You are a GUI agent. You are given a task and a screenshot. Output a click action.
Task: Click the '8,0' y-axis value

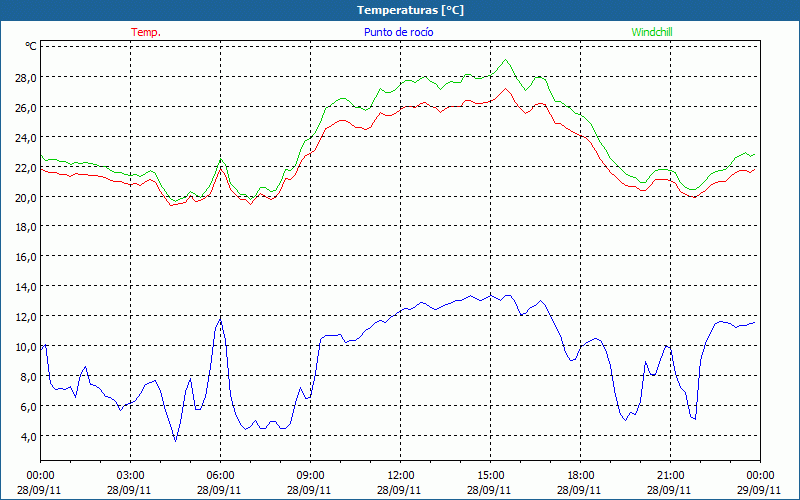point(29,377)
